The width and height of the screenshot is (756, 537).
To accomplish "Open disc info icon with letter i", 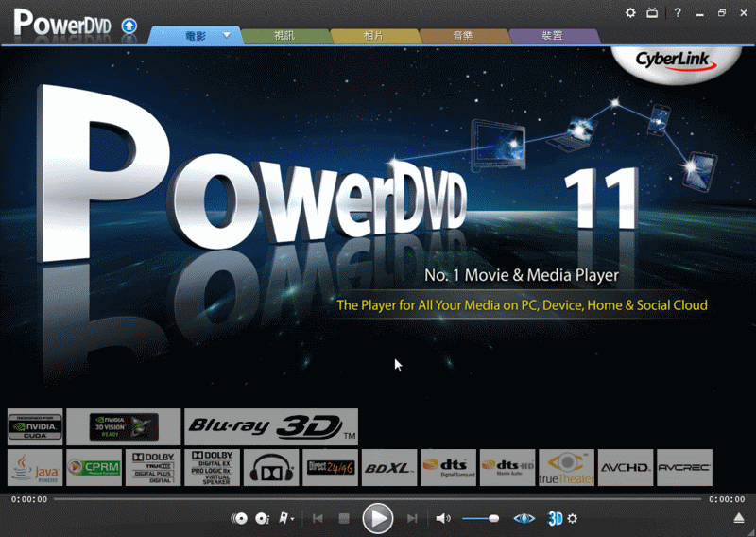I will [263, 519].
